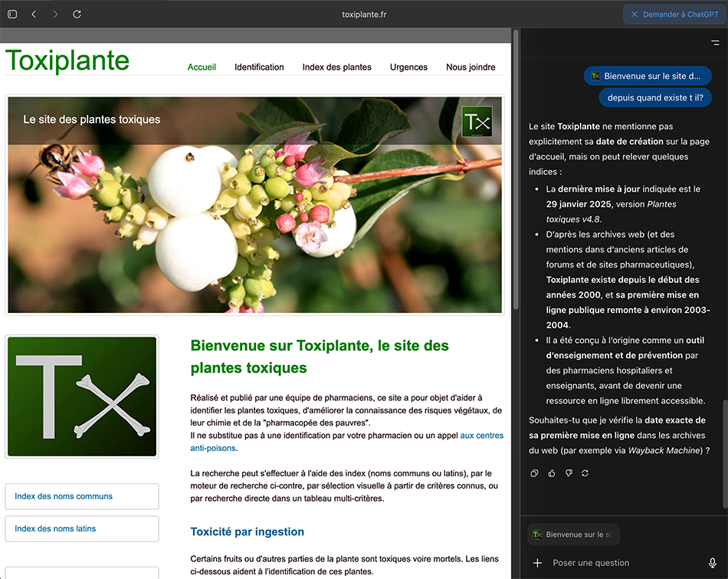Image resolution: width=728 pixels, height=579 pixels.
Task: Open the chat panel options menu icon
Action: click(x=715, y=43)
